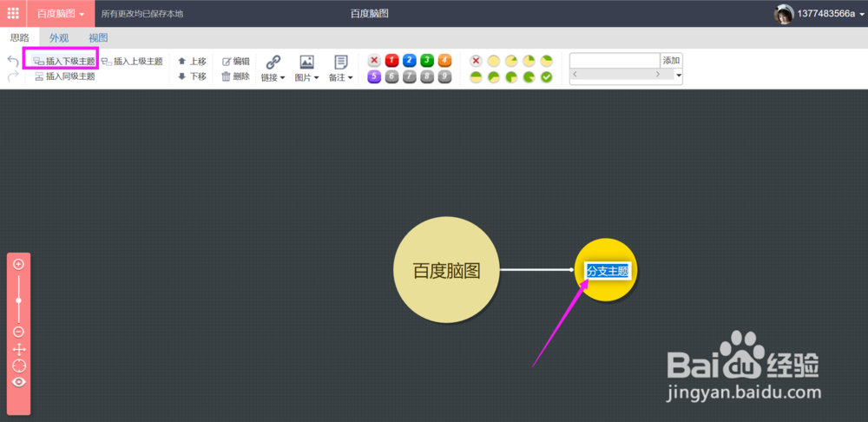Delete the node with 删除
This screenshot has width=868, height=422.
click(236, 76)
